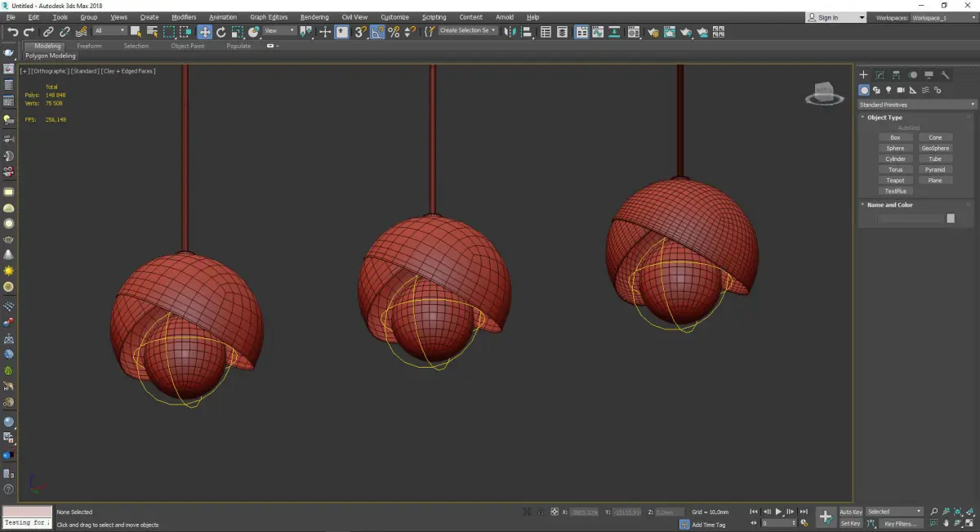The image size is (980, 532).
Task: Toggle the Set Key button
Action: [851, 523]
